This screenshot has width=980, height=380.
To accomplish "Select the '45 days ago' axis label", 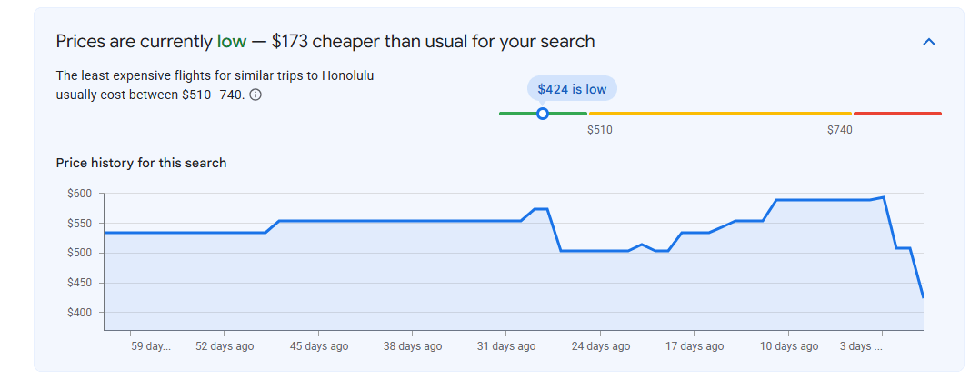I will (x=319, y=345).
